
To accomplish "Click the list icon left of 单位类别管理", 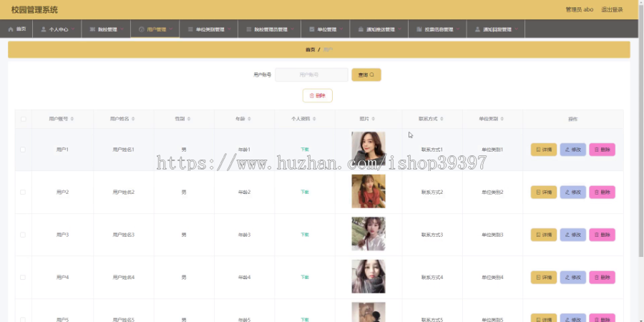I will tap(190, 29).
